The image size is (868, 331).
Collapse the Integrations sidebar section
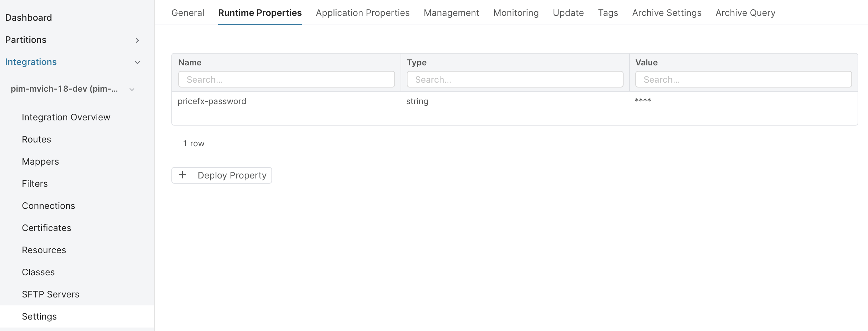tap(137, 62)
